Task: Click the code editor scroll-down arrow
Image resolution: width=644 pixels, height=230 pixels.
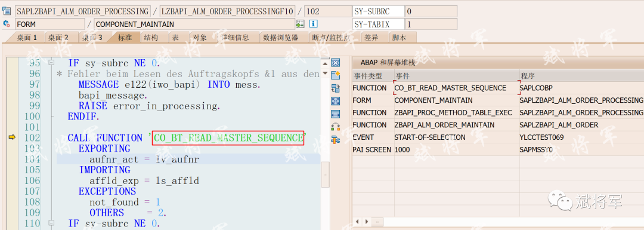Action: 326,73
